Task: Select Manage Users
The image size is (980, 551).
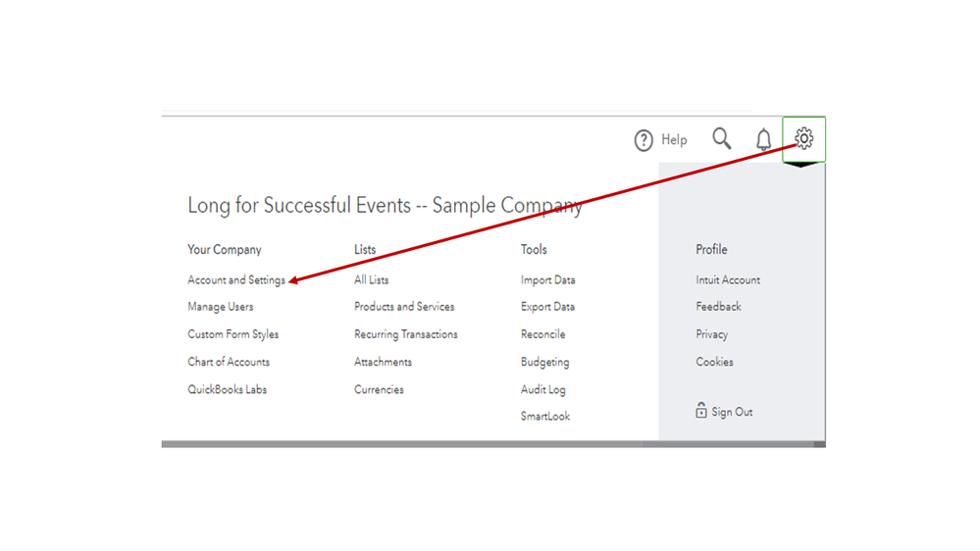Action: [x=221, y=307]
